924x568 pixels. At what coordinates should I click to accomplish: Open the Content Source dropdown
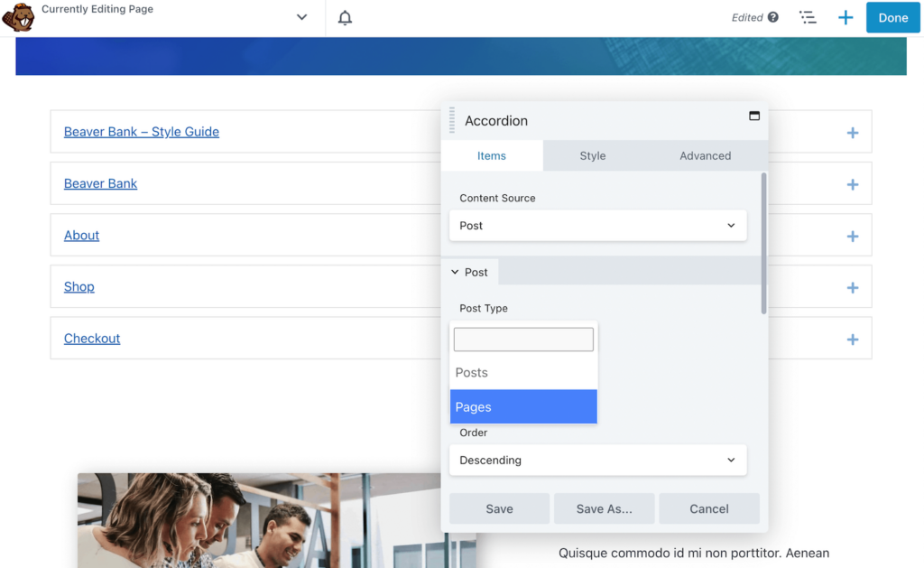click(597, 226)
